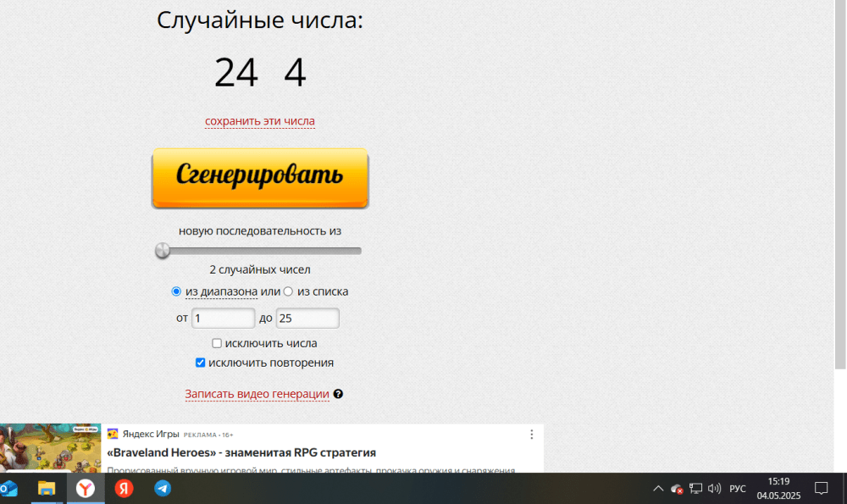Click the help question mark icon
The image size is (847, 504).
coord(338,394)
